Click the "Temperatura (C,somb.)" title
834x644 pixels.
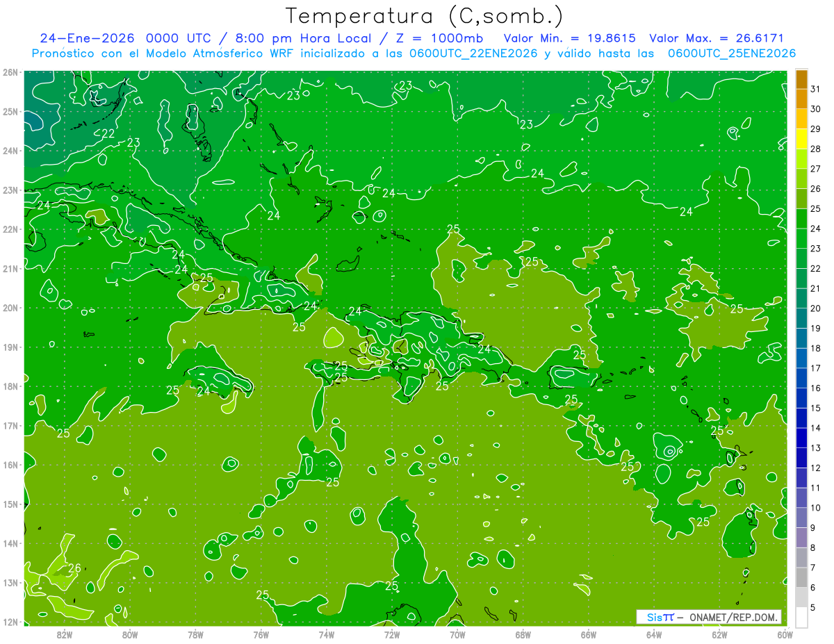tap(425, 17)
